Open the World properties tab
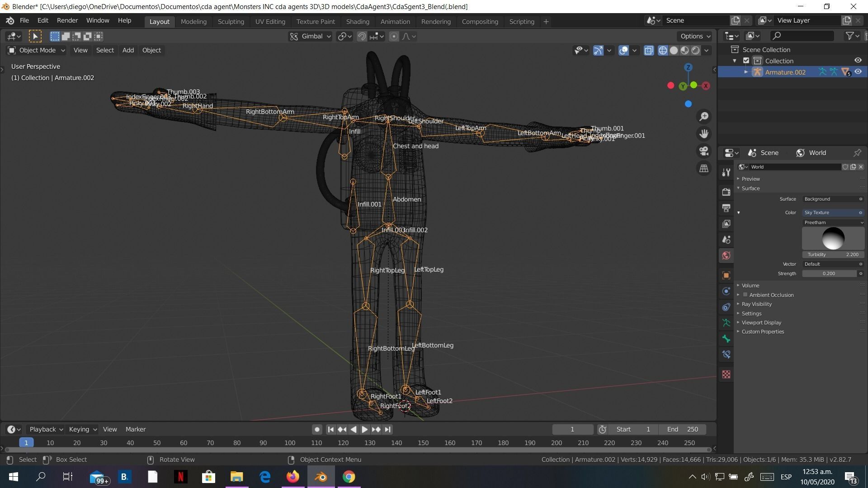Image resolution: width=868 pixels, height=488 pixels. (x=726, y=255)
